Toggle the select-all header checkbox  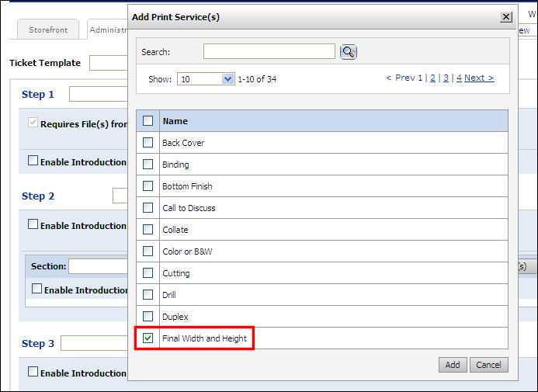click(x=148, y=121)
